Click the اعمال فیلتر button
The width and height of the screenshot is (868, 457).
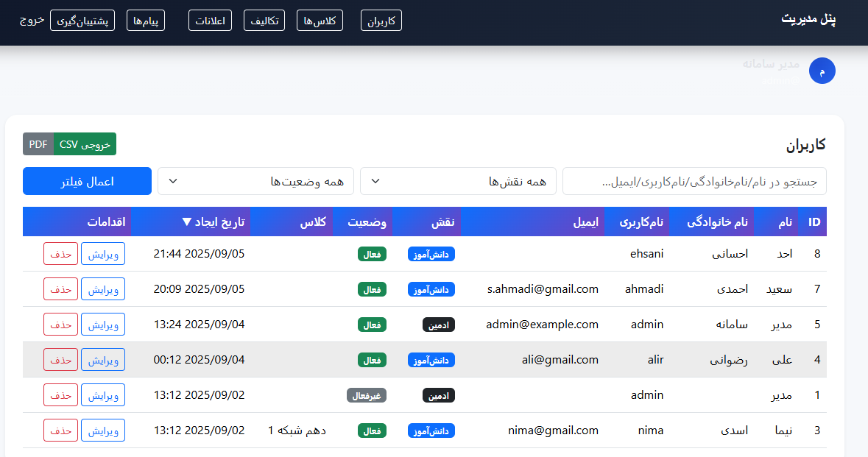pyautogui.click(x=87, y=180)
